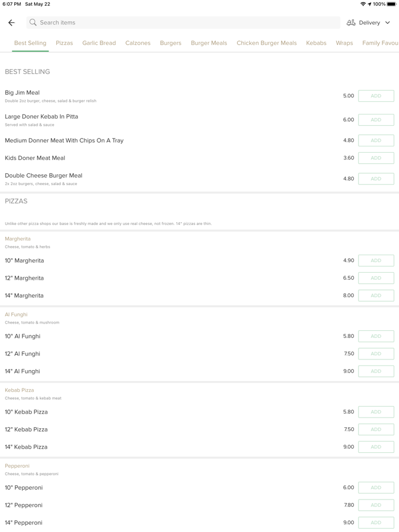Add the 12" Pepperoni pizza
Image resolution: width=399 pixels, height=532 pixels.
[376, 505]
